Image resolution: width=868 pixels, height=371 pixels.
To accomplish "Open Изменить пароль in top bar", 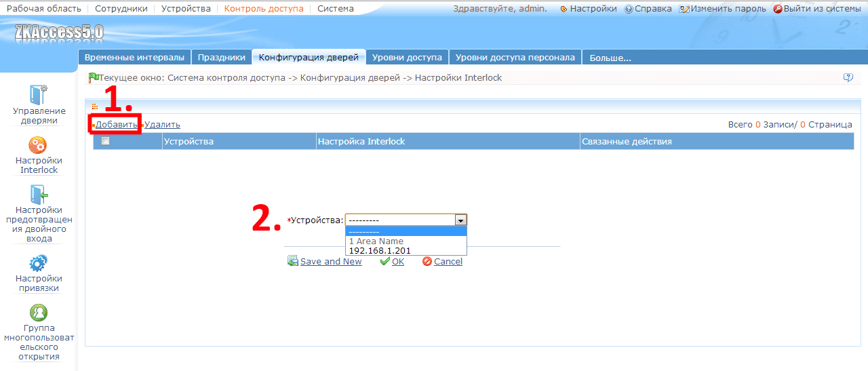I will [x=723, y=9].
